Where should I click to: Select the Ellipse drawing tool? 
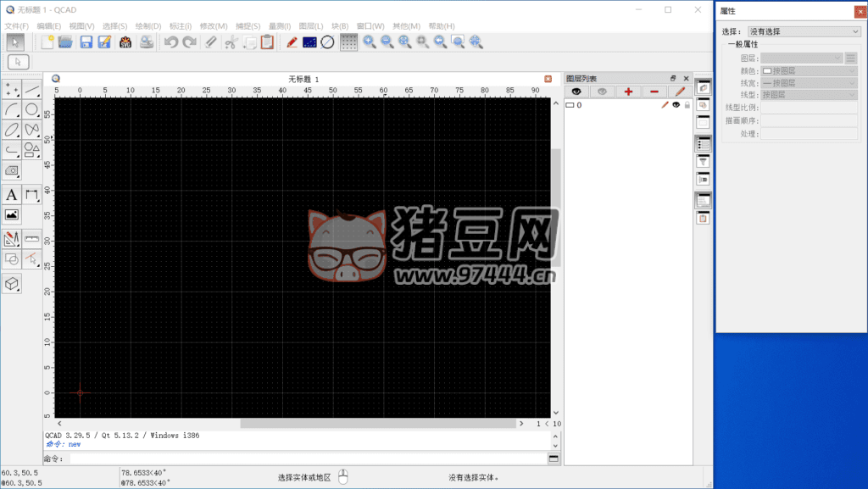12,130
